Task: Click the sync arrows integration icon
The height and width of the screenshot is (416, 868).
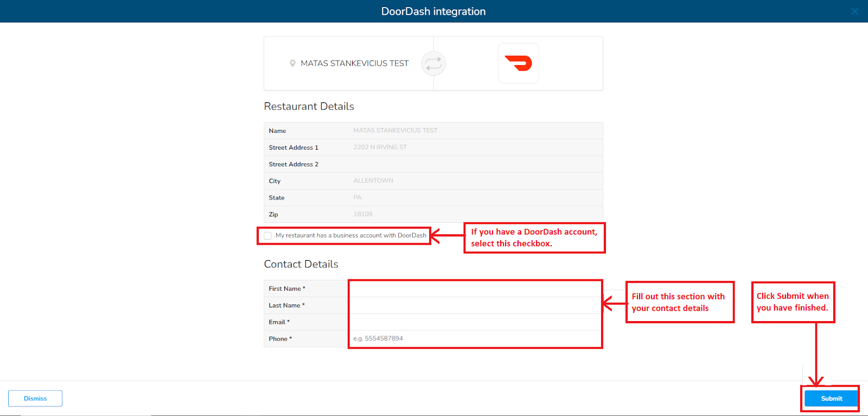Action: 433,63
